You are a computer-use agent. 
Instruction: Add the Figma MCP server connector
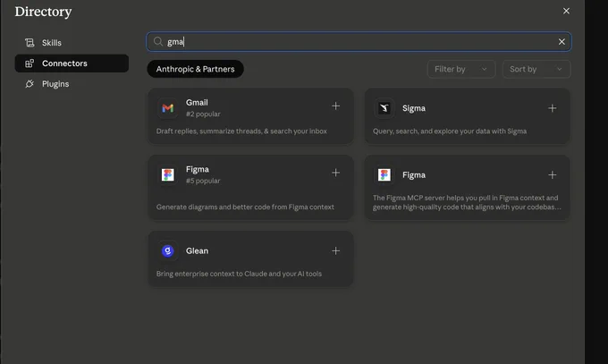click(x=553, y=175)
